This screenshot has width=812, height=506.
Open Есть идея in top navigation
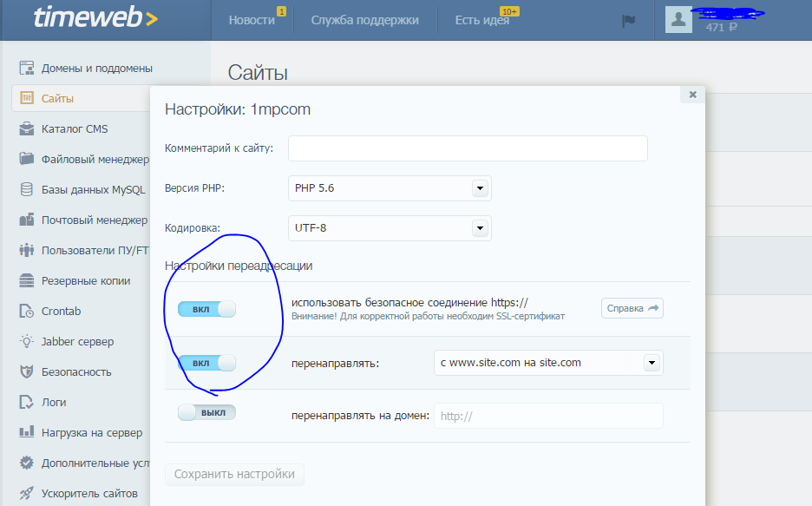[x=482, y=20]
